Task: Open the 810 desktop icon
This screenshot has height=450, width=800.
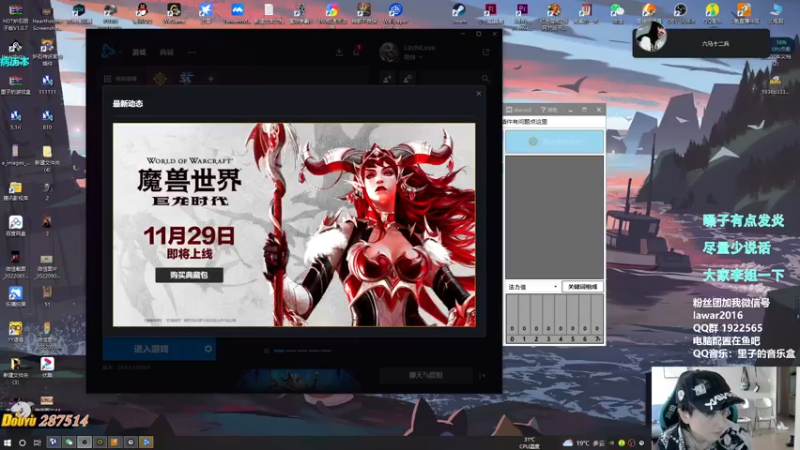Action: [x=47, y=119]
